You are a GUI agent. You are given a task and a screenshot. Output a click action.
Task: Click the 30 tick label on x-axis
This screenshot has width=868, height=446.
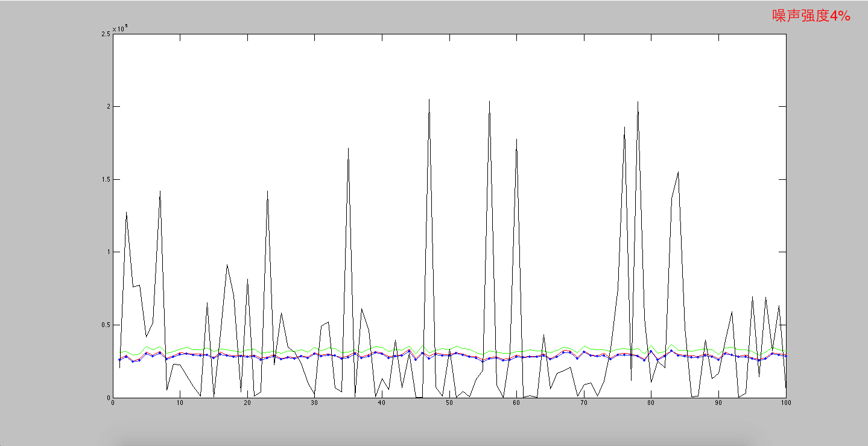314,403
